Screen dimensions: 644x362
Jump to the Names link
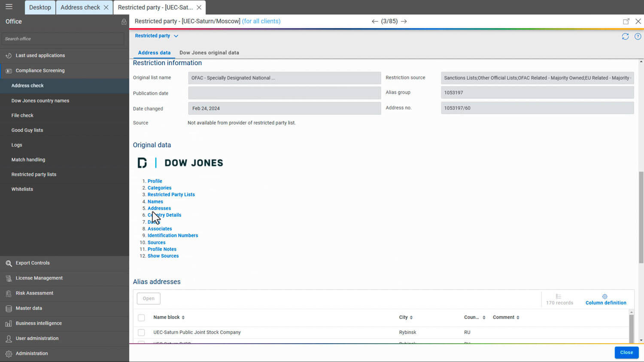155,202
